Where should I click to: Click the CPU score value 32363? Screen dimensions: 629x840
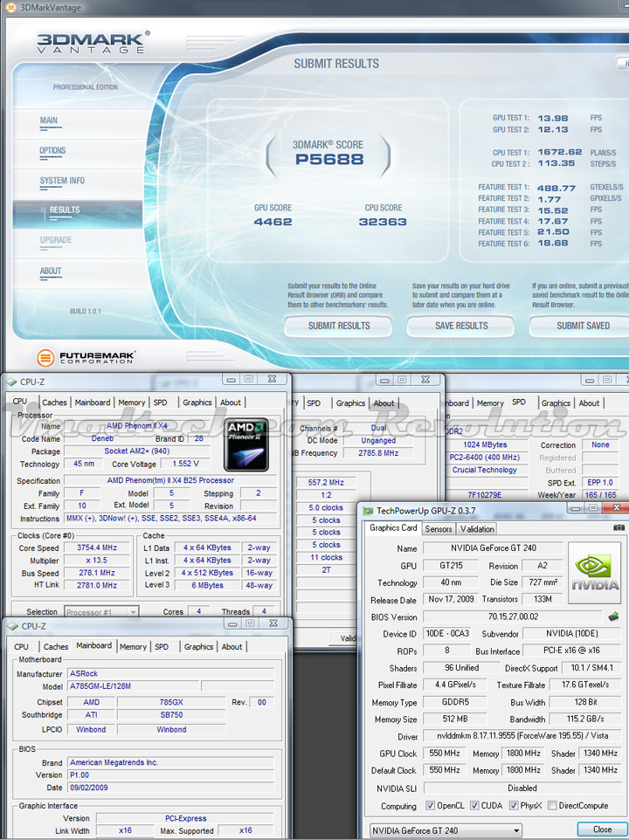383,222
